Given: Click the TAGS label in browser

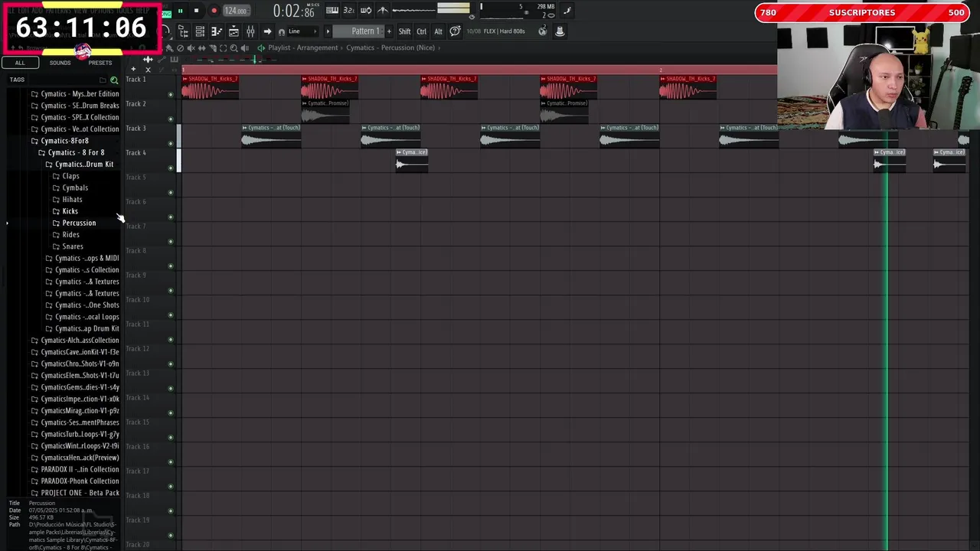Looking at the screenshot, I should pos(17,80).
